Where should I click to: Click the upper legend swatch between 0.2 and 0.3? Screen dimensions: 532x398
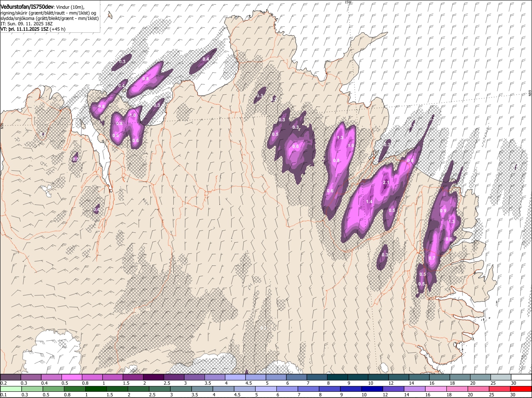pos(11,377)
